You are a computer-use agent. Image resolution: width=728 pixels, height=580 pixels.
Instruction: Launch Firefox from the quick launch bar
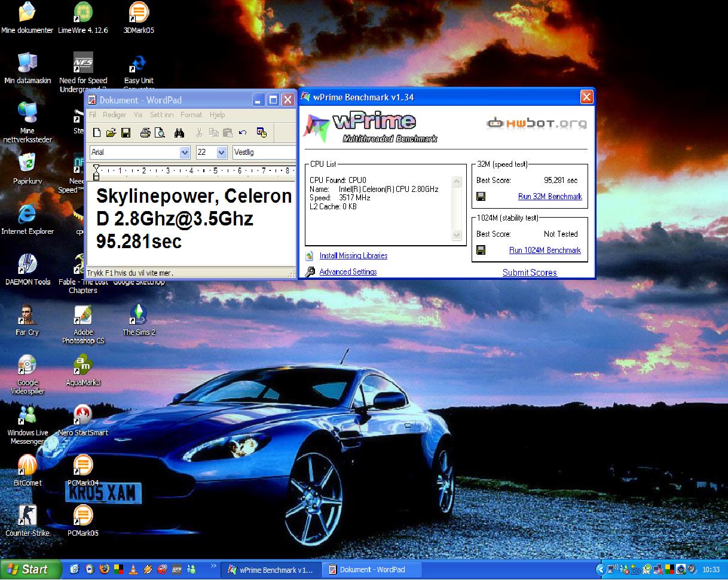tap(105, 569)
